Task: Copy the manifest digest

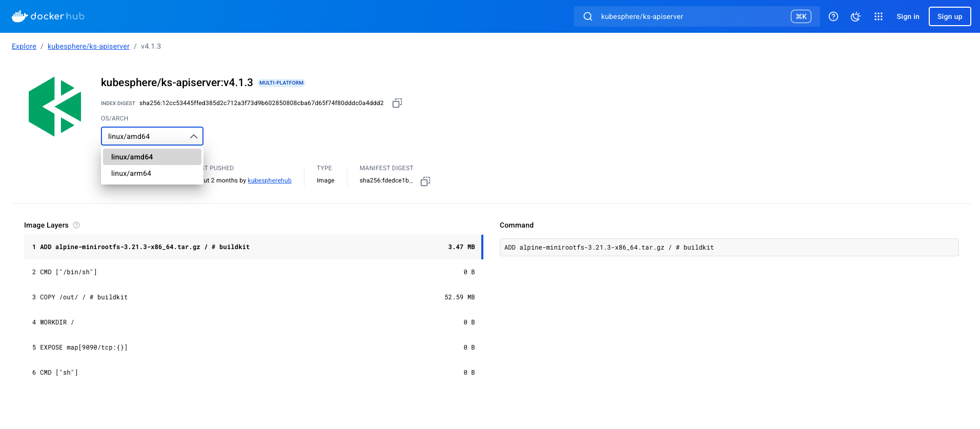Action: [x=425, y=181]
